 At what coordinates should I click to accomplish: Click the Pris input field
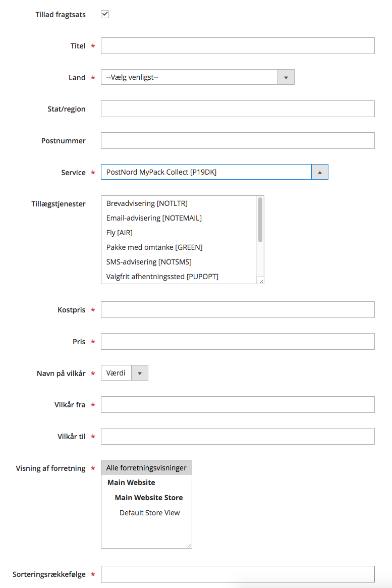238,341
